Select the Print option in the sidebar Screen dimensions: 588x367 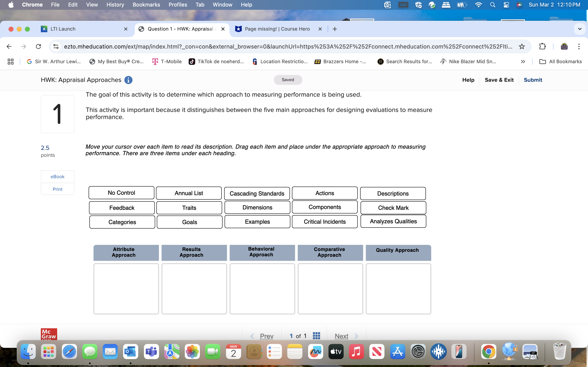click(57, 189)
